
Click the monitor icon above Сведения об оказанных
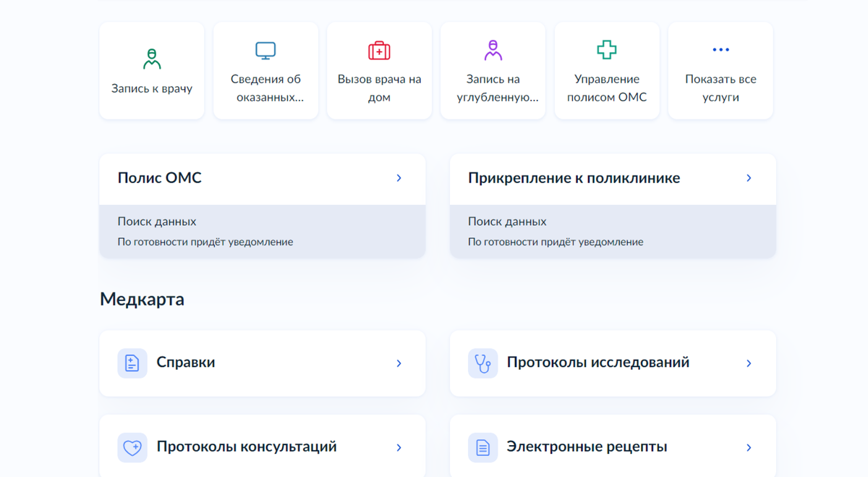coord(265,51)
